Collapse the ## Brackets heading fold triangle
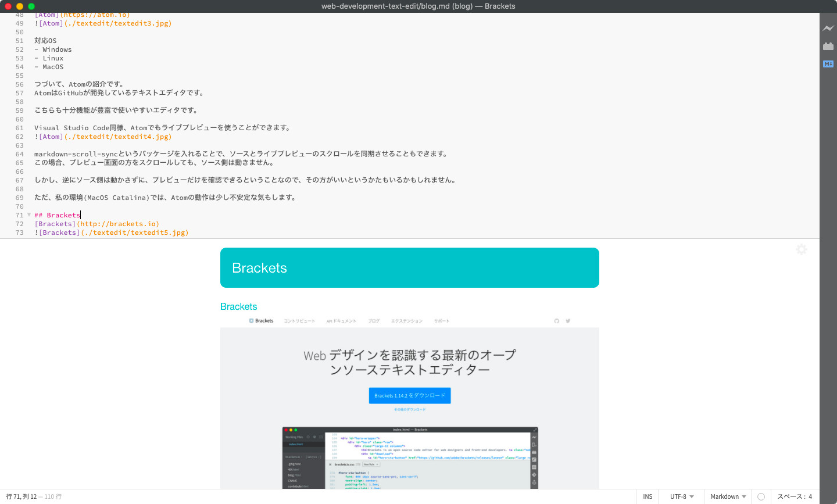The width and height of the screenshot is (837, 504). (29, 215)
